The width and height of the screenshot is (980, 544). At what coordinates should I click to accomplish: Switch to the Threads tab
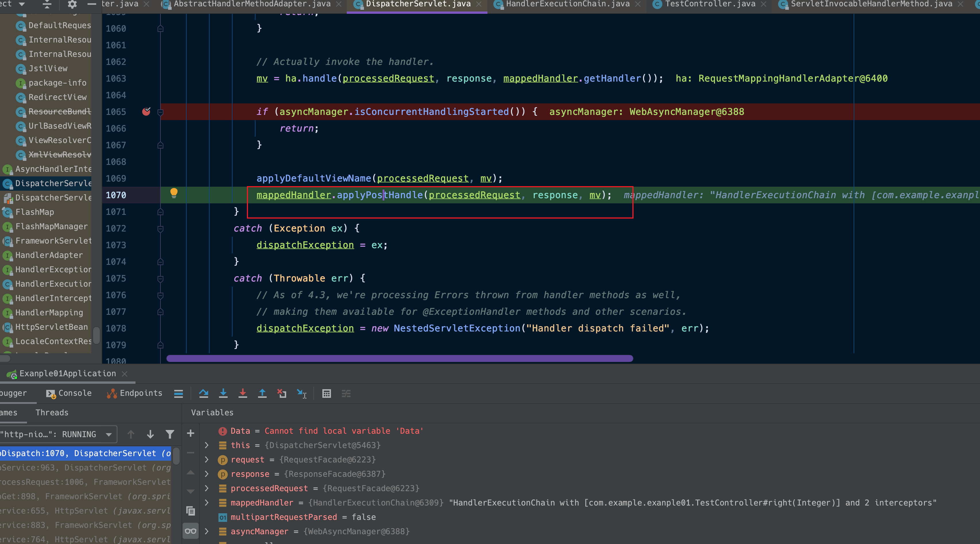[x=52, y=413]
